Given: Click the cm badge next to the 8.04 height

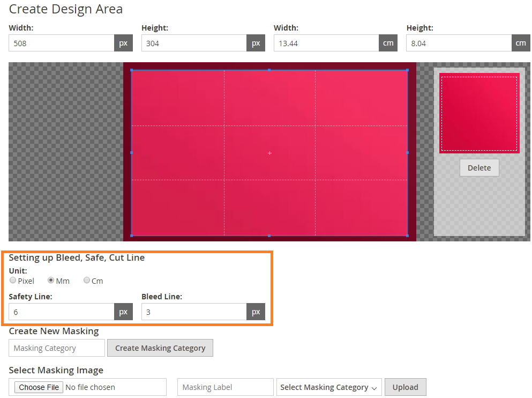Looking at the screenshot, I should point(521,43).
